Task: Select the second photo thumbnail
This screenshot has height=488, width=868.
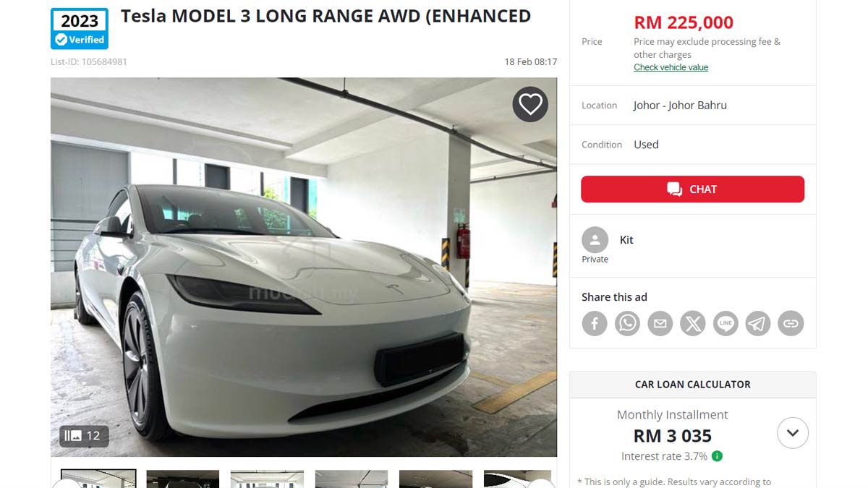Action: point(183,479)
